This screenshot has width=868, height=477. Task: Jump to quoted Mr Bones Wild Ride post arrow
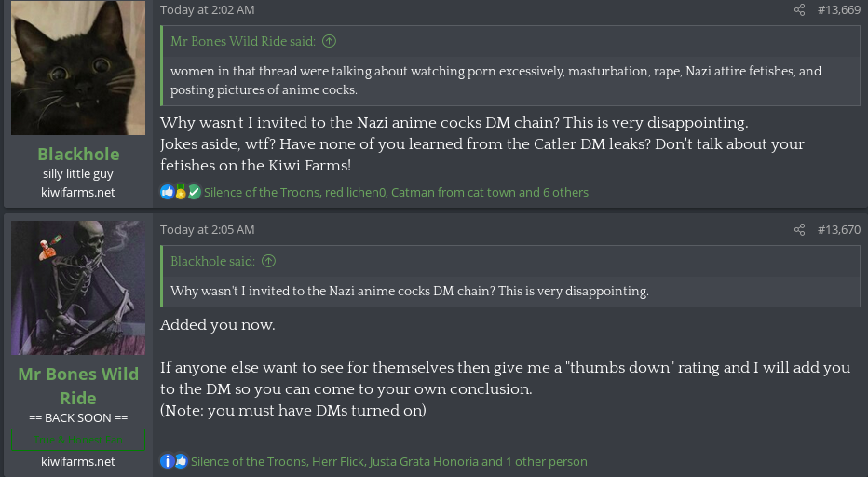tap(329, 41)
